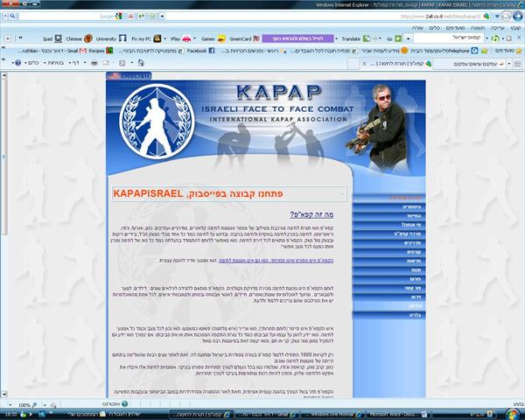Click the Windows Start orb
The height and width of the screenshot is (420, 525).
tap(513, 414)
